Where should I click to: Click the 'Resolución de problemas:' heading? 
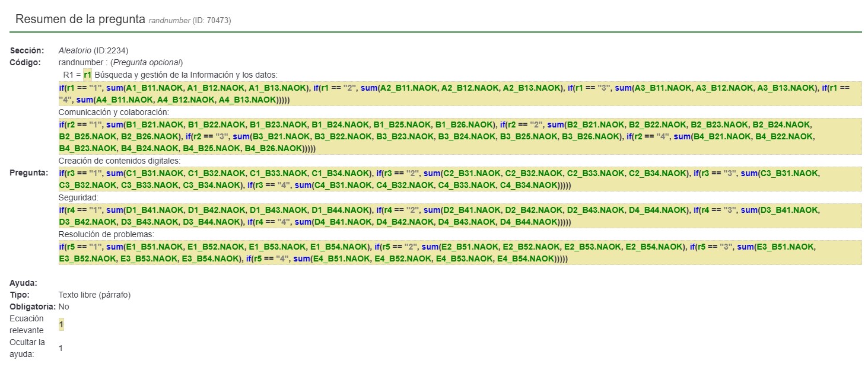(x=106, y=234)
